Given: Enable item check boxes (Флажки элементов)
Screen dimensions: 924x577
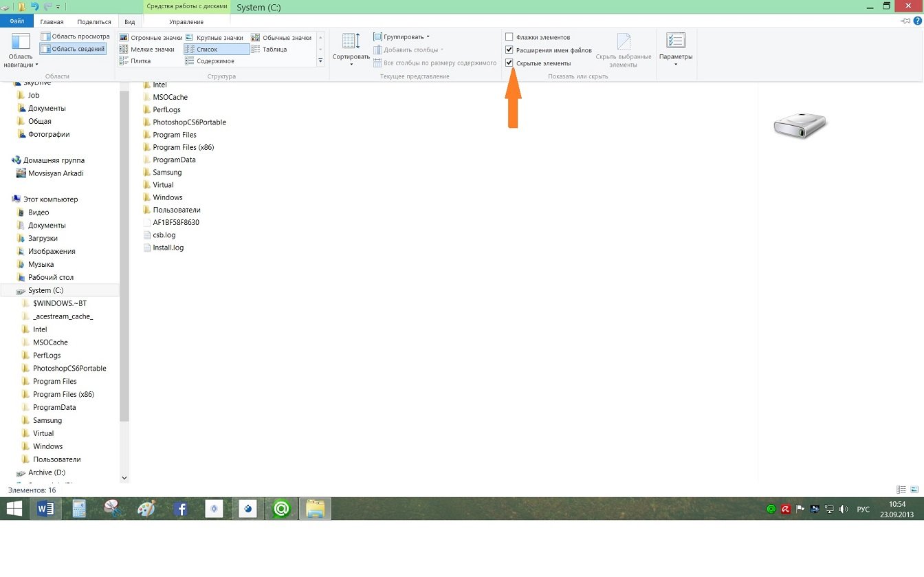Looking at the screenshot, I should (x=509, y=37).
